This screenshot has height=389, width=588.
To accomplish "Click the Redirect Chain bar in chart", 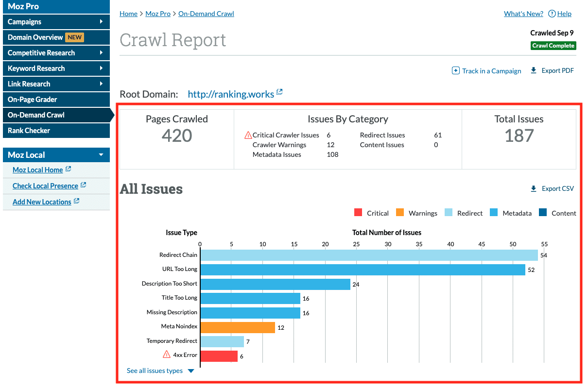I will [x=369, y=255].
